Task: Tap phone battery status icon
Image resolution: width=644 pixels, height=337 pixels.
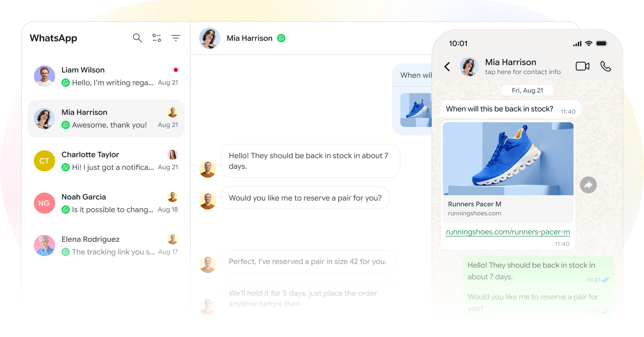Action: [602, 44]
